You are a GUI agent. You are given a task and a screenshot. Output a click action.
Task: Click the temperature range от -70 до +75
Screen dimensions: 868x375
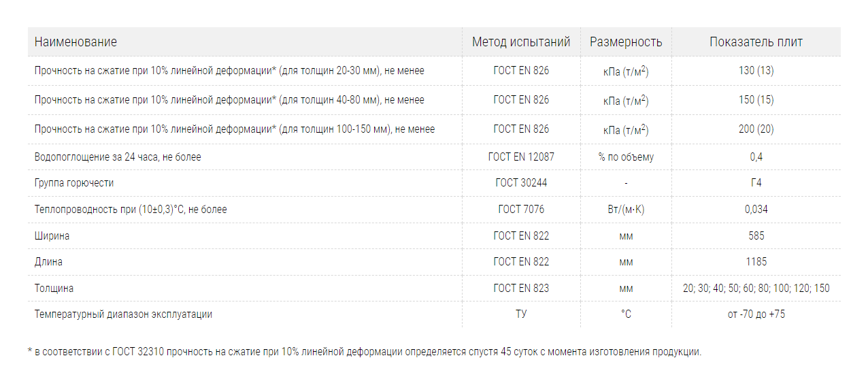pos(756,314)
